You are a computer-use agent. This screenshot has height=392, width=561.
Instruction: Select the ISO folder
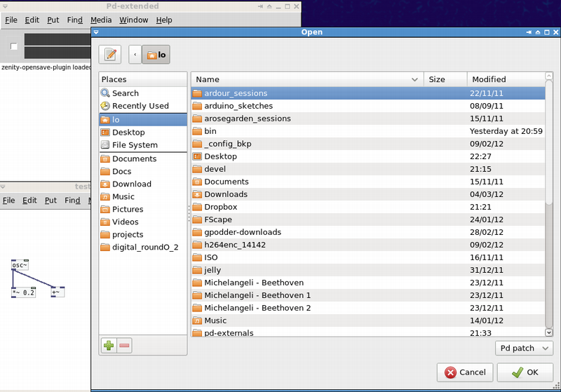367,257
